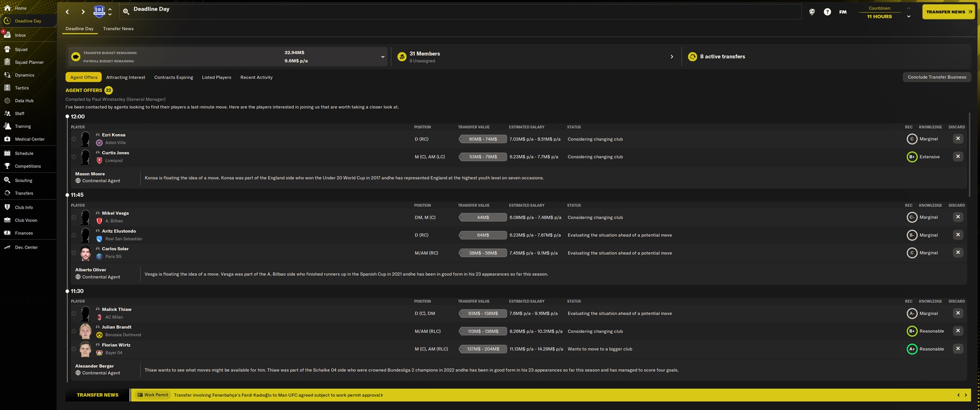Select Carlos Soler row radio button

[74, 253]
